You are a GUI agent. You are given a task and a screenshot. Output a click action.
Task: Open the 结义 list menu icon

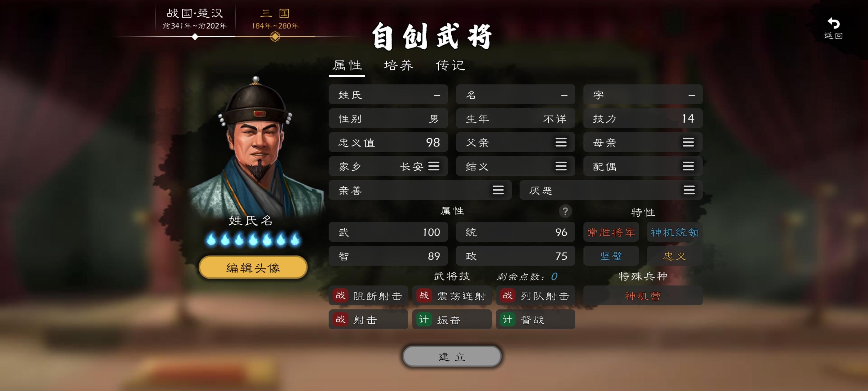tap(561, 166)
